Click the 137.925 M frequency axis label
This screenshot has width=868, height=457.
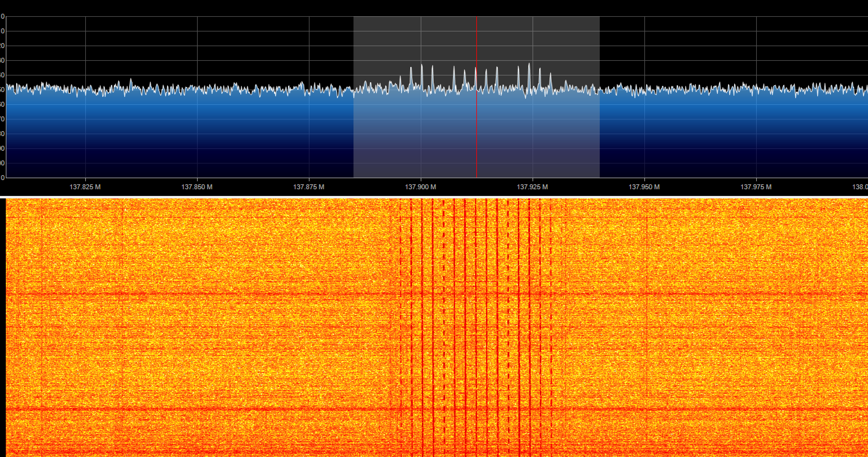(533, 187)
